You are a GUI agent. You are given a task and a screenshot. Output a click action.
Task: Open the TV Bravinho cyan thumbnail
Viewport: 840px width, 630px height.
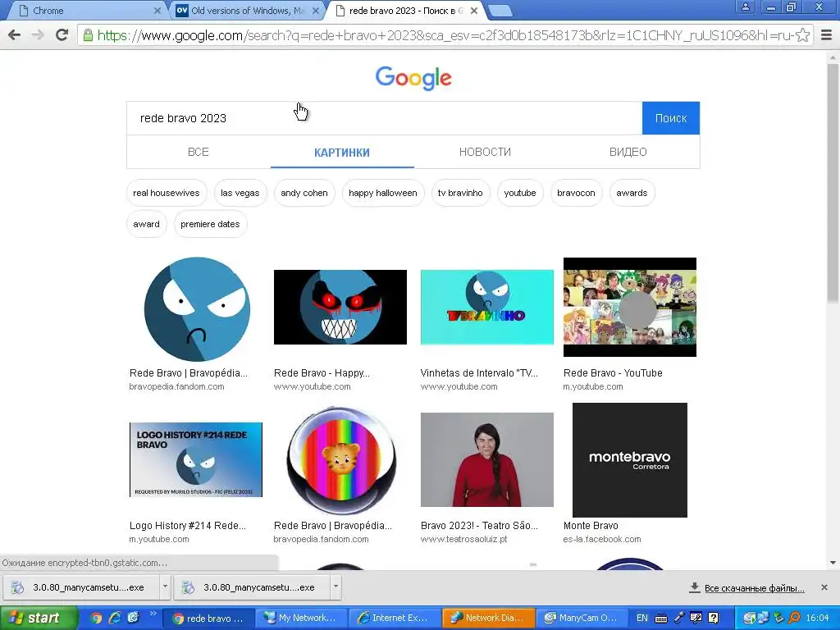(x=487, y=307)
